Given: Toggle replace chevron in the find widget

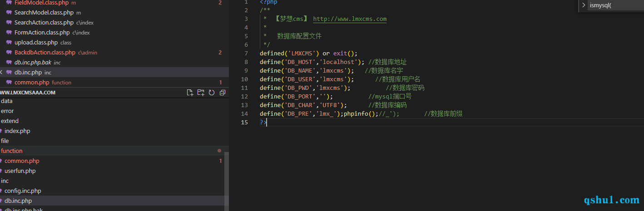Looking at the screenshot, I should click(x=584, y=5).
